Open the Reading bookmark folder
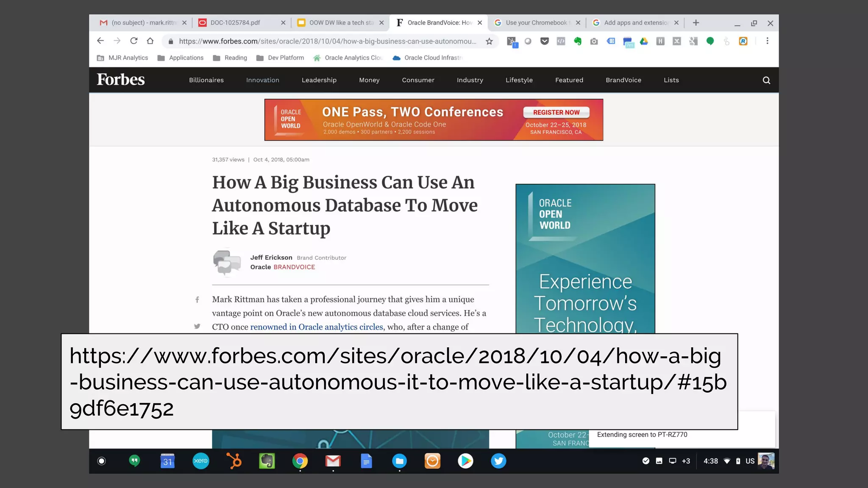The width and height of the screenshot is (868, 488). coord(230,58)
